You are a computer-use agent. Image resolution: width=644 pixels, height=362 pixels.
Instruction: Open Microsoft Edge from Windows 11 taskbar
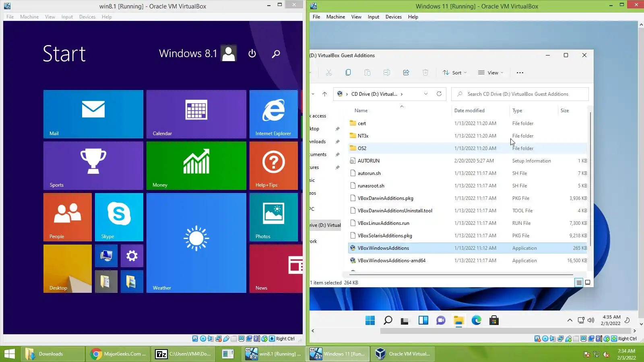tap(477, 320)
